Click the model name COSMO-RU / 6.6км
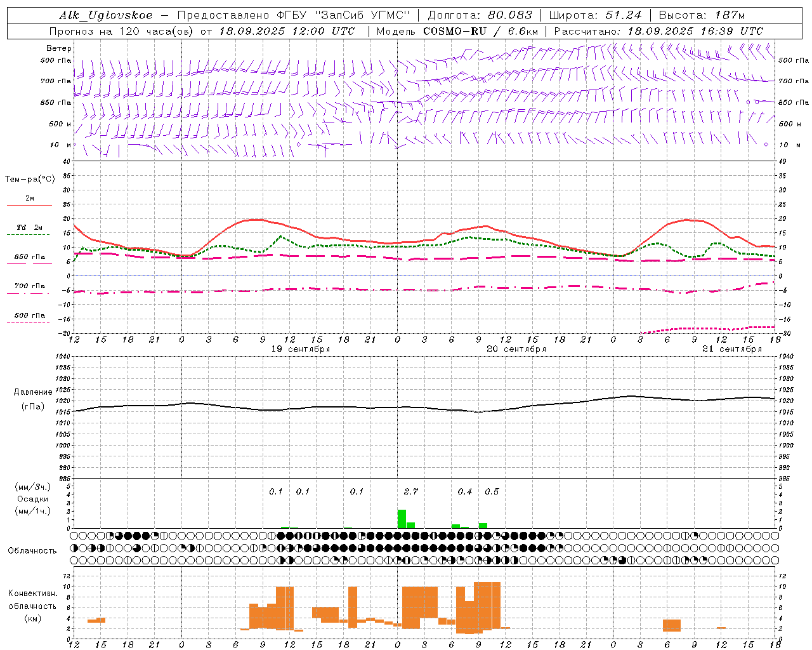The width and height of the screenshot is (812, 650). click(480, 31)
